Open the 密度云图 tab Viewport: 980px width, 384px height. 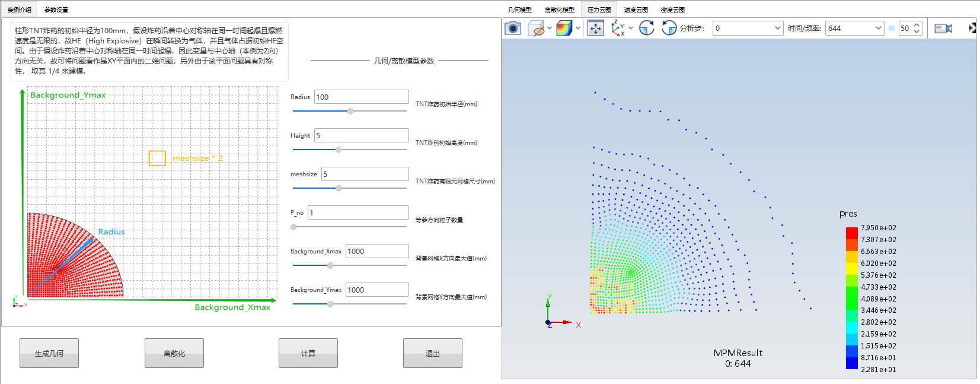click(x=673, y=9)
